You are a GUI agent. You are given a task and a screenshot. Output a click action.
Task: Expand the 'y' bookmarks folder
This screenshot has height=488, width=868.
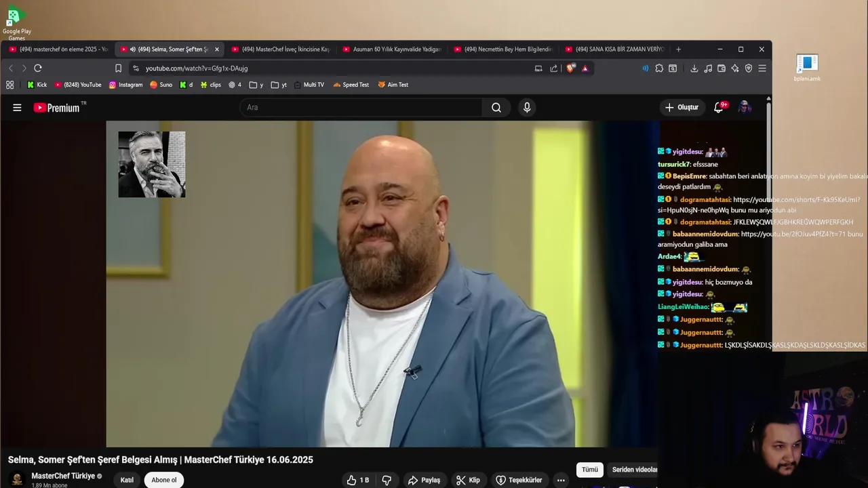coord(256,85)
